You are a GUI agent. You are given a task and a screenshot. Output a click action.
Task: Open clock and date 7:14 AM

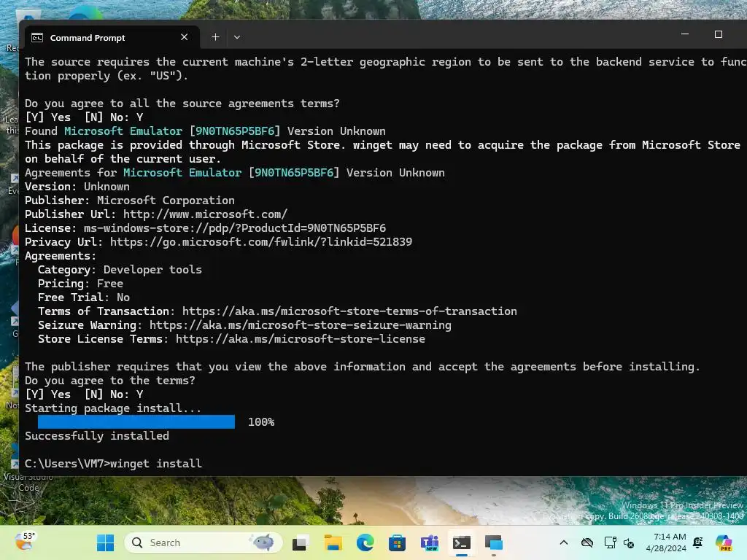point(666,542)
